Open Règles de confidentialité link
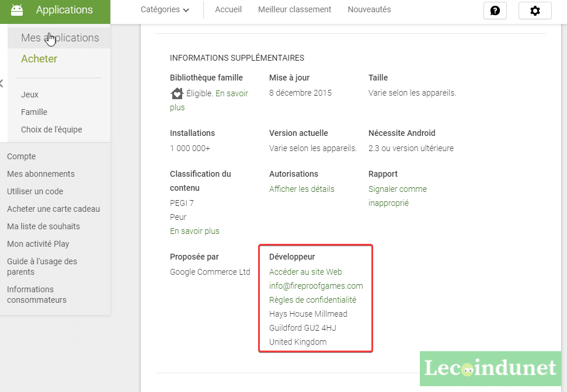Viewport: 567px width, 392px height. (312, 300)
